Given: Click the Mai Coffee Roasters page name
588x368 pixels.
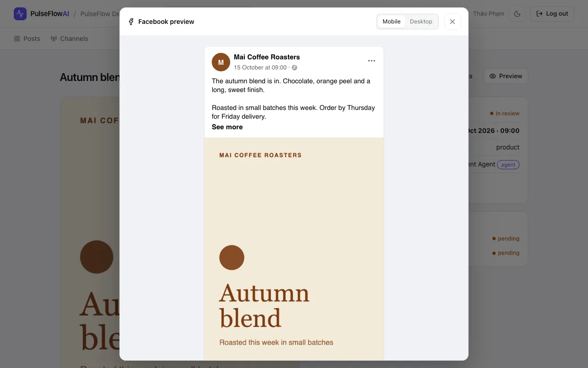Looking at the screenshot, I should click(267, 57).
